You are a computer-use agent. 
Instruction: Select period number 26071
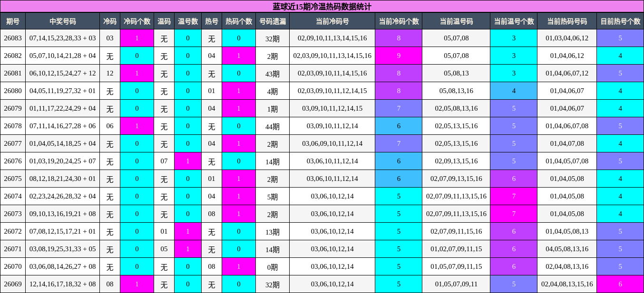[x=13, y=249]
